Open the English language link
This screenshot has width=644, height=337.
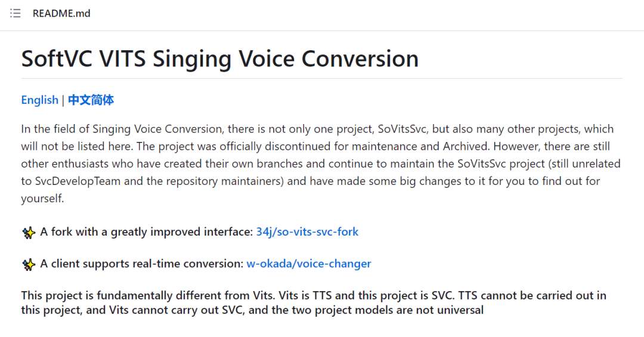point(39,100)
